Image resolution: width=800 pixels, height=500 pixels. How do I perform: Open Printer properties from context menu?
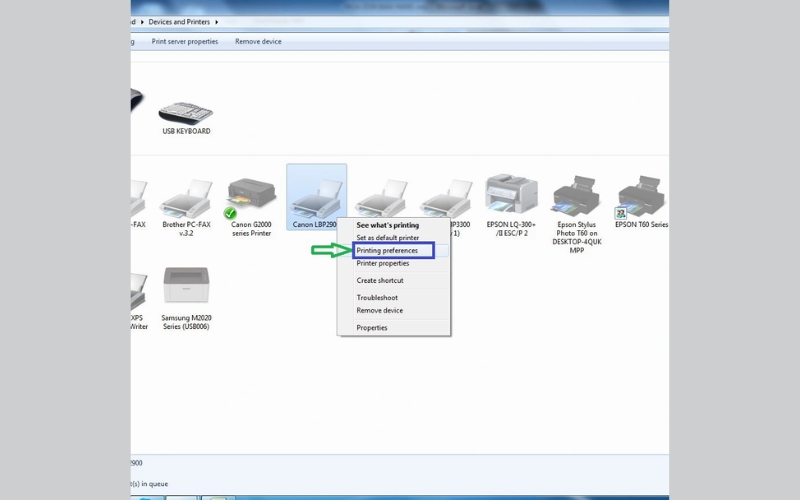(383, 263)
